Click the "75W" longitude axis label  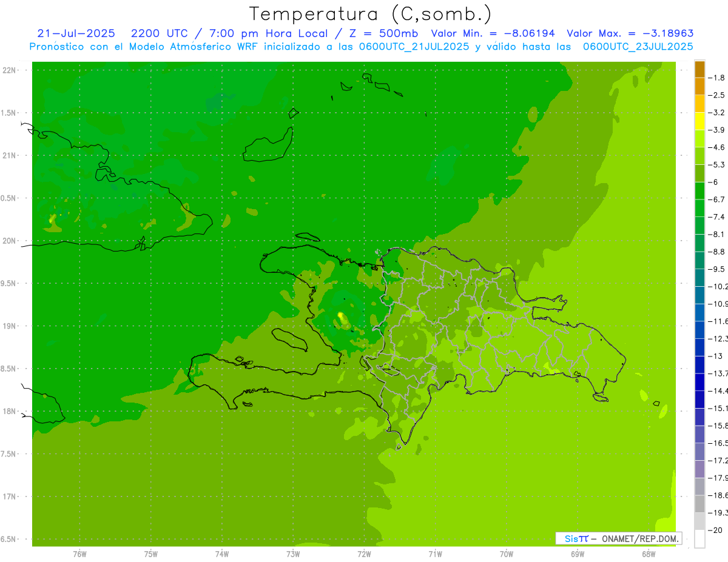click(x=151, y=554)
